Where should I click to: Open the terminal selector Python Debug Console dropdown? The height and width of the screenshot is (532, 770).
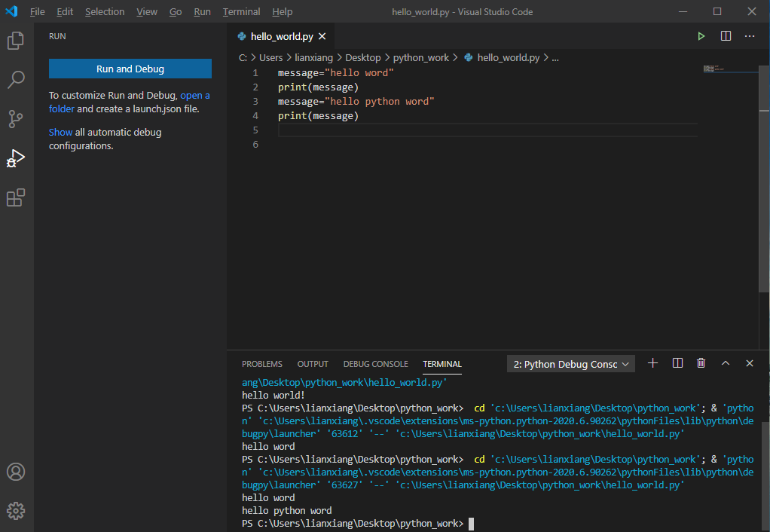(570, 364)
